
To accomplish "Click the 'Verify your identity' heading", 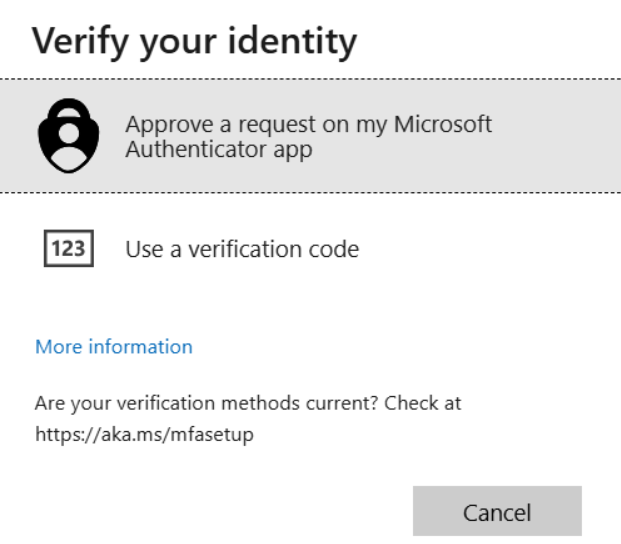I will pyautogui.click(x=194, y=42).
